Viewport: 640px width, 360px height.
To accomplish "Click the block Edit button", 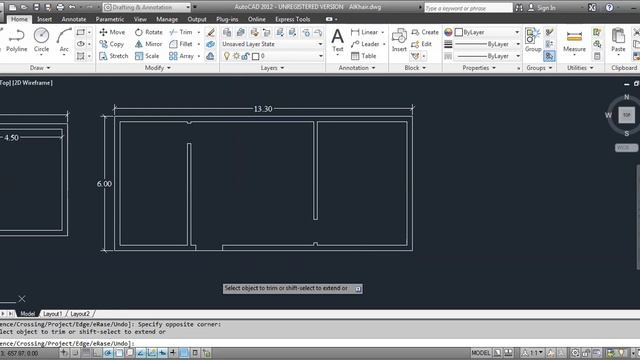I will click(x=422, y=44).
